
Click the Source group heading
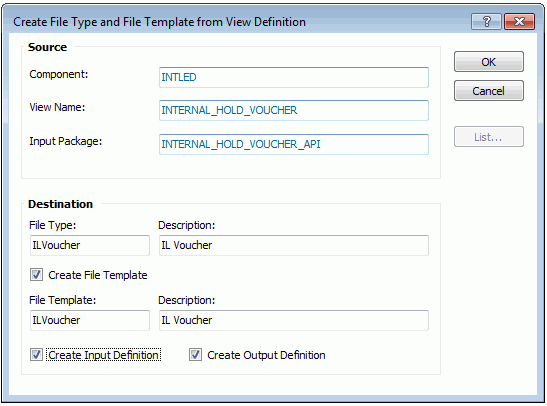pos(47,47)
